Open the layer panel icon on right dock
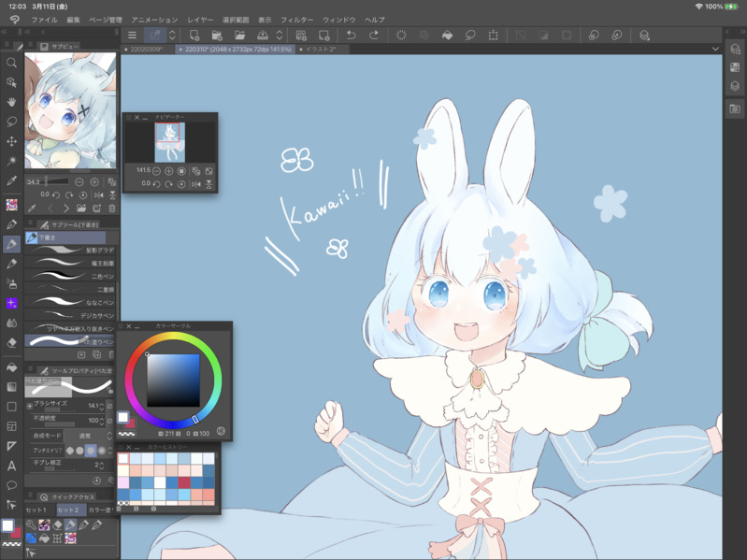Image resolution: width=747 pixels, height=560 pixels. pos(735,86)
